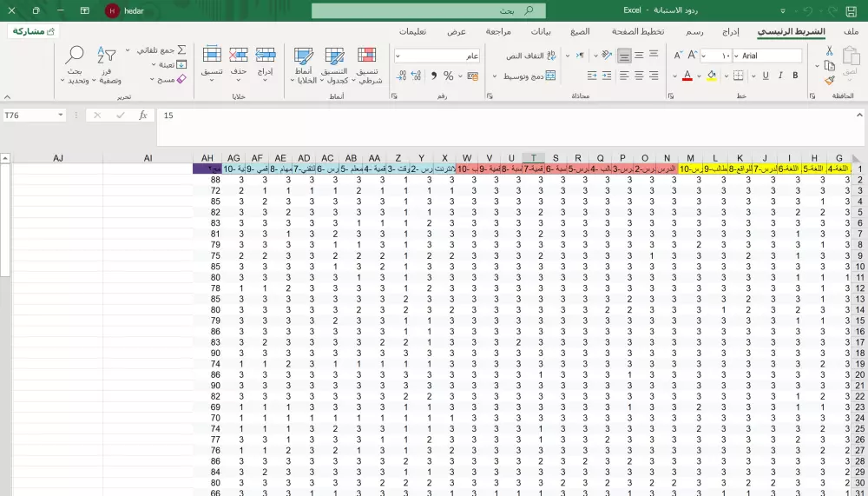Click the Clear (مسح) eraser icon
This screenshot has width=868, height=496.
[x=181, y=79]
